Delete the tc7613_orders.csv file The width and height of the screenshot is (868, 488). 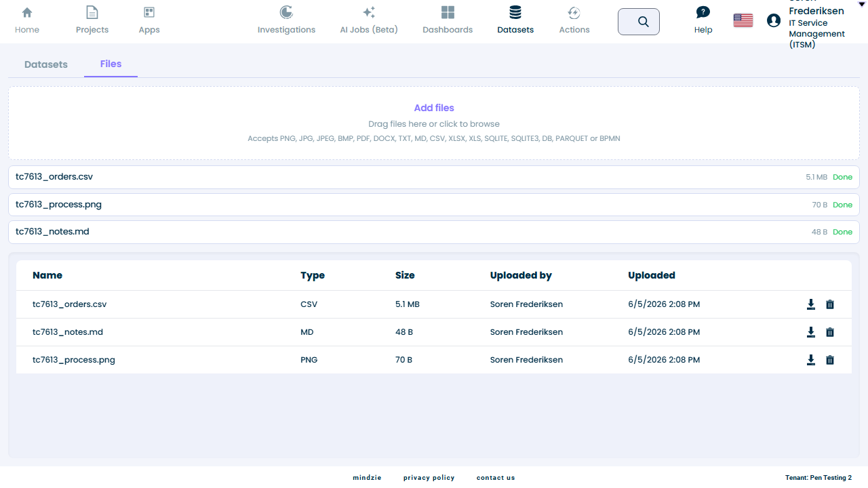830,304
